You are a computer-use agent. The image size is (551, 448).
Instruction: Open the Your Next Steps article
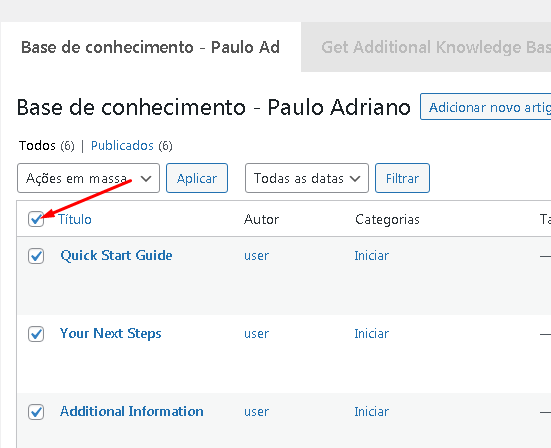[x=111, y=333]
